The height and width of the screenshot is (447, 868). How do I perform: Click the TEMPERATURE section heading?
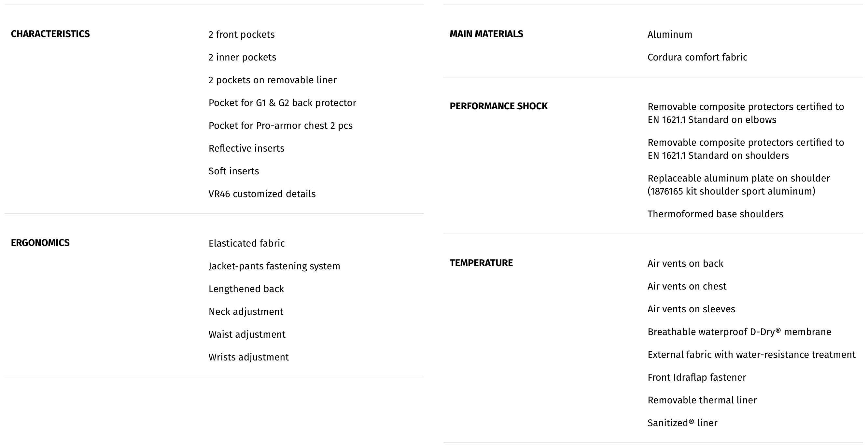[x=481, y=263]
